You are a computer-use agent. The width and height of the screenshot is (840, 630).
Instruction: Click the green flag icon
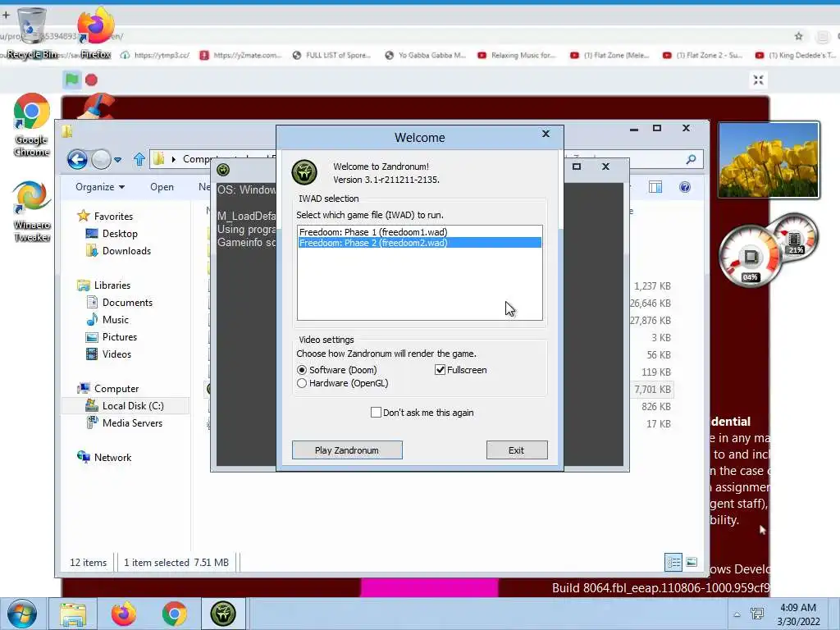[x=72, y=80]
